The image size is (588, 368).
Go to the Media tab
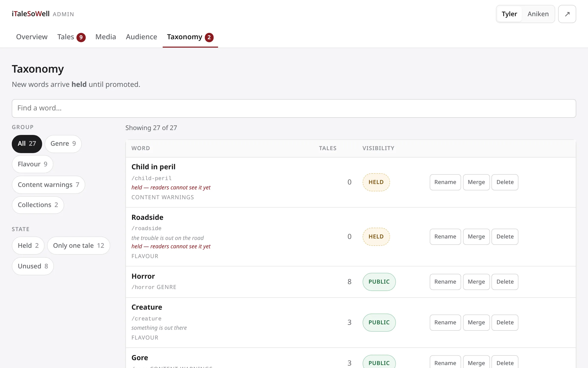pyautogui.click(x=106, y=37)
